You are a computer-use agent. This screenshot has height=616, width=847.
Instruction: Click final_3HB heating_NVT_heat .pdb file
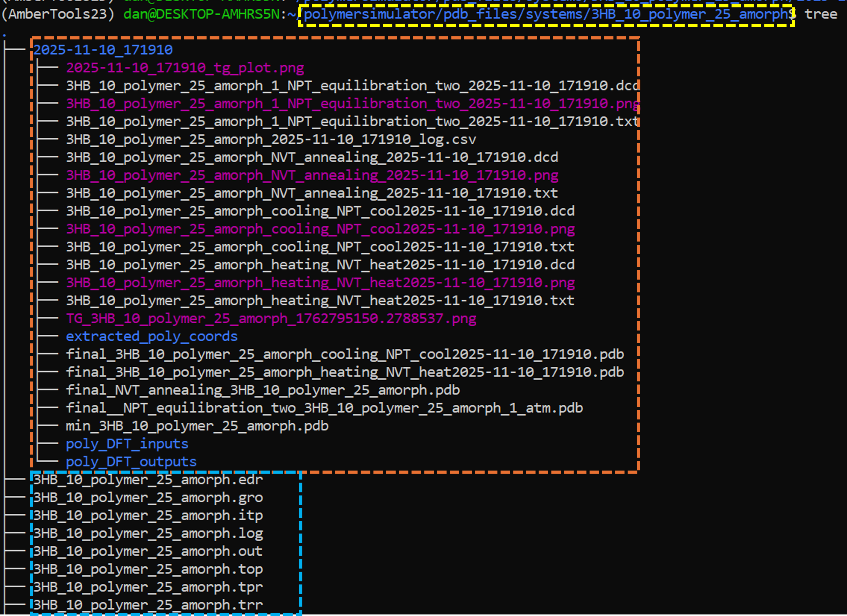point(345,372)
